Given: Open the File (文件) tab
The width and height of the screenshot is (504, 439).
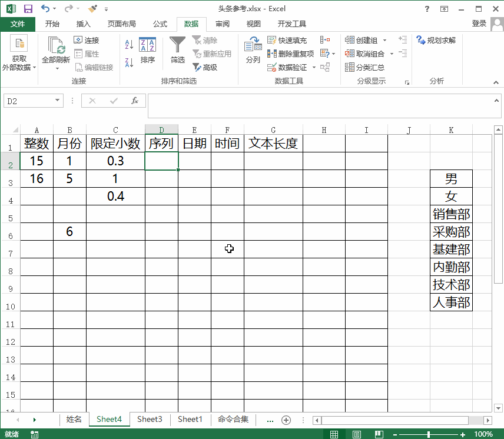Looking at the screenshot, I should (18, 24).
